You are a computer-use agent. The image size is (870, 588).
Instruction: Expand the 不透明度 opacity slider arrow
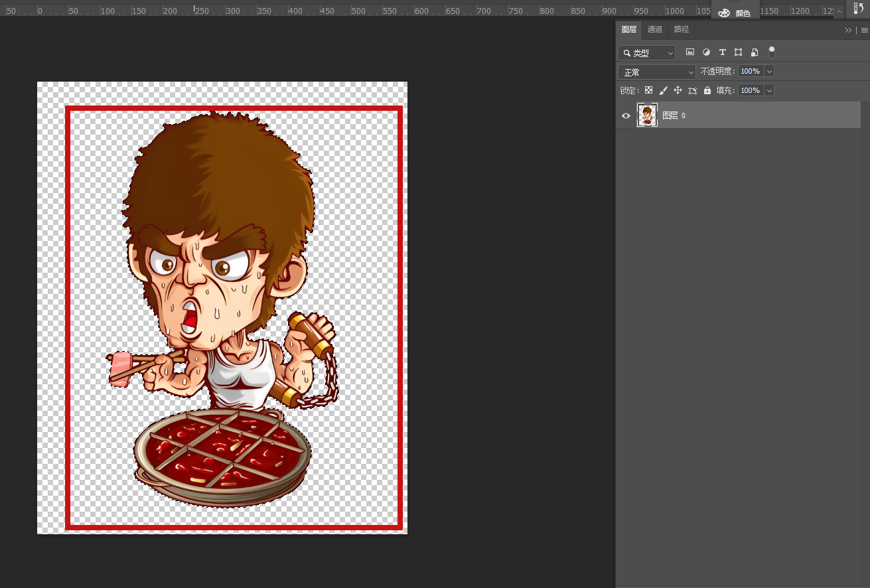(x=769, y=71)
